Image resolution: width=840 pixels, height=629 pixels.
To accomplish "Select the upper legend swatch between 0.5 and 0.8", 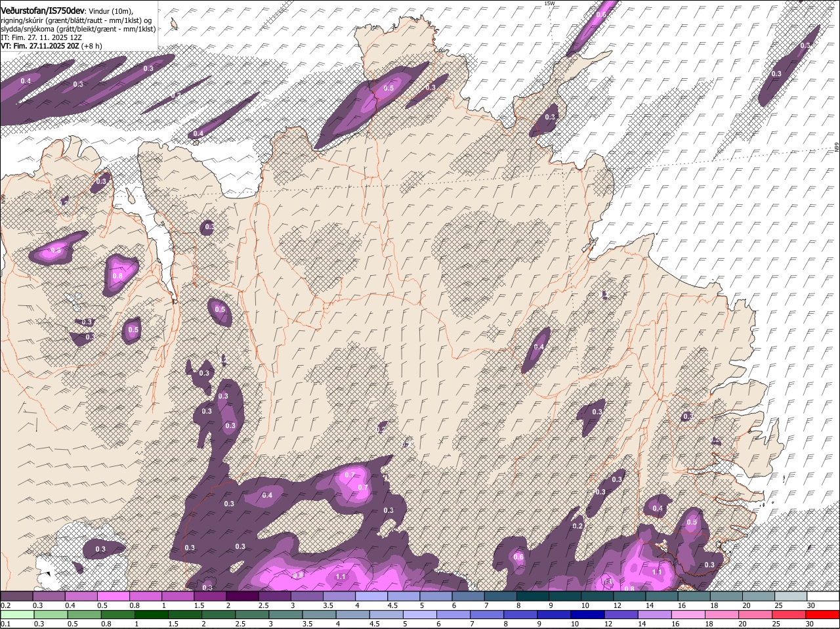I will click(x=113, y=596).
